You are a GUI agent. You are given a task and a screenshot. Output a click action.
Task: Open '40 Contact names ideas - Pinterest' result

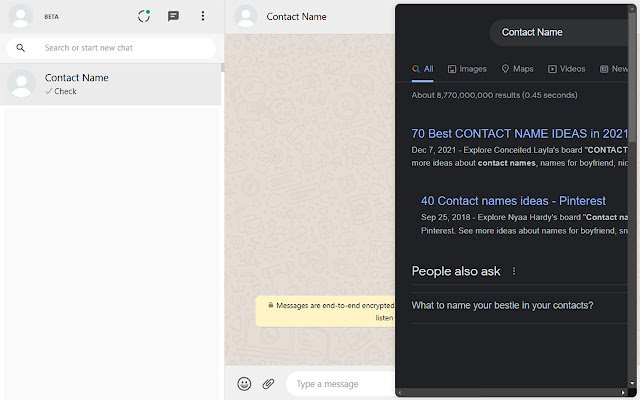tap(513, 201)
